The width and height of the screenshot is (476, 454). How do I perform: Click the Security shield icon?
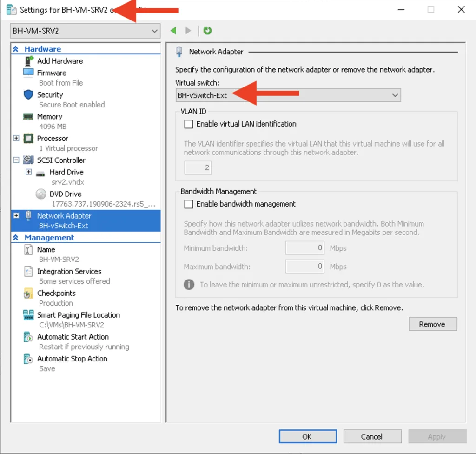pyautogui.click(x=28, y=95)
